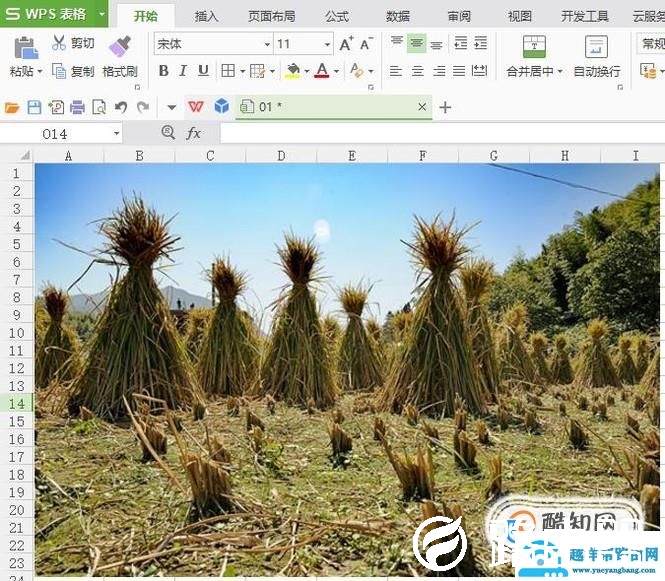The width and height of the screenshot is (665, 581).
Task: Click the increase indent icon
Action: [481, 43]
